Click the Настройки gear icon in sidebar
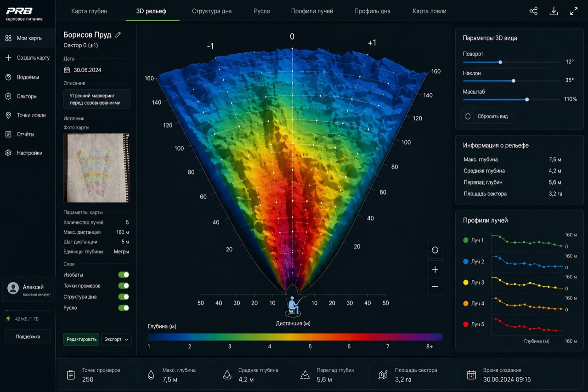 coord(8,153)
